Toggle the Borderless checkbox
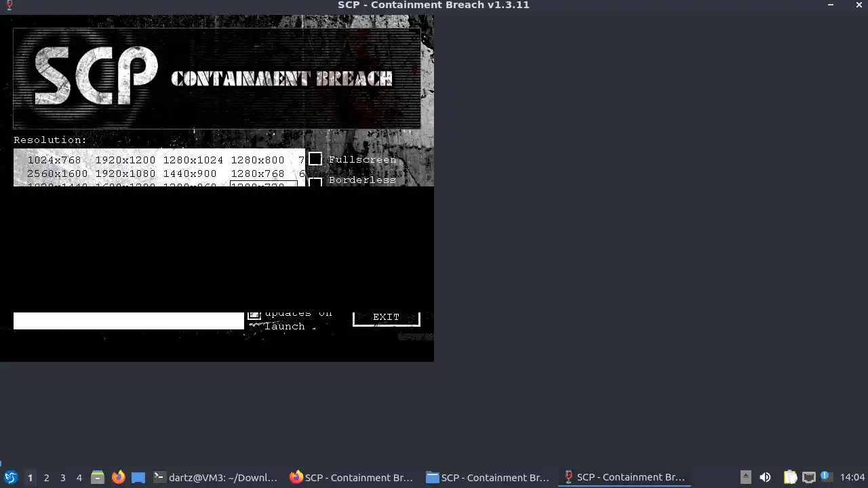The width and height of the screenshot is (868, 488). 315,182
